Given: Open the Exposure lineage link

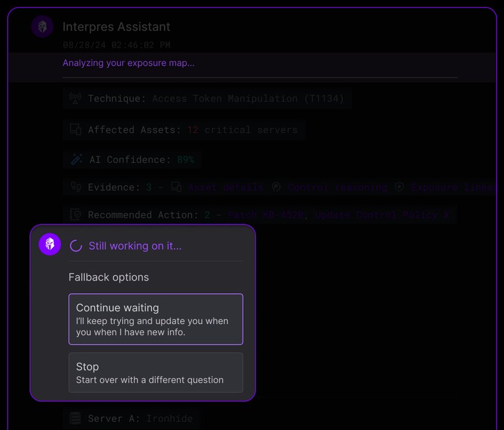Looking at the screenshot, I should click(x=454, y=187).
